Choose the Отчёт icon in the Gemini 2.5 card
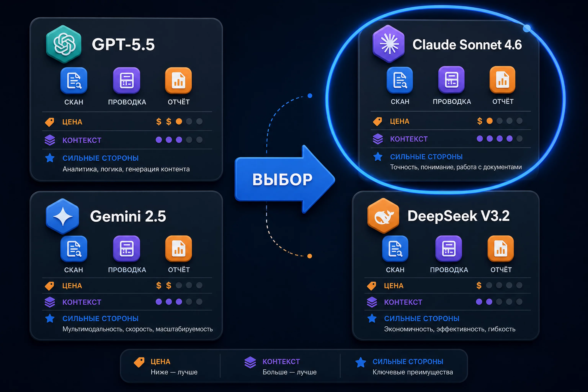 click(179, 249)
